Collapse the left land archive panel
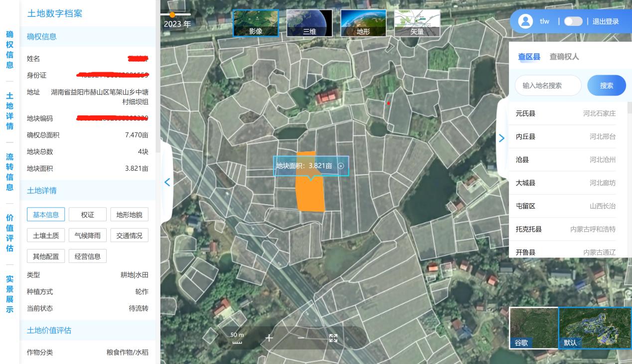The width and height of the screenshot is (632, 364). 167,182
